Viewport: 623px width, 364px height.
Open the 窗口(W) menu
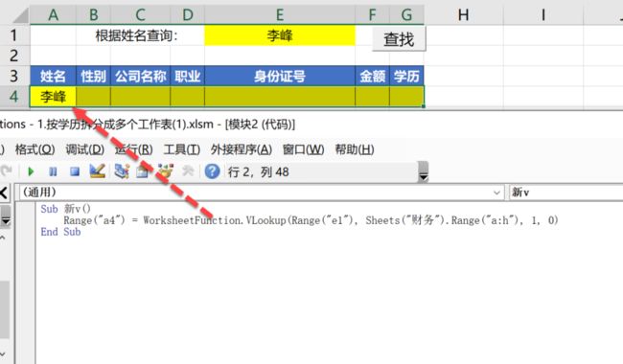pyautogui.click(x=303, y=149)
